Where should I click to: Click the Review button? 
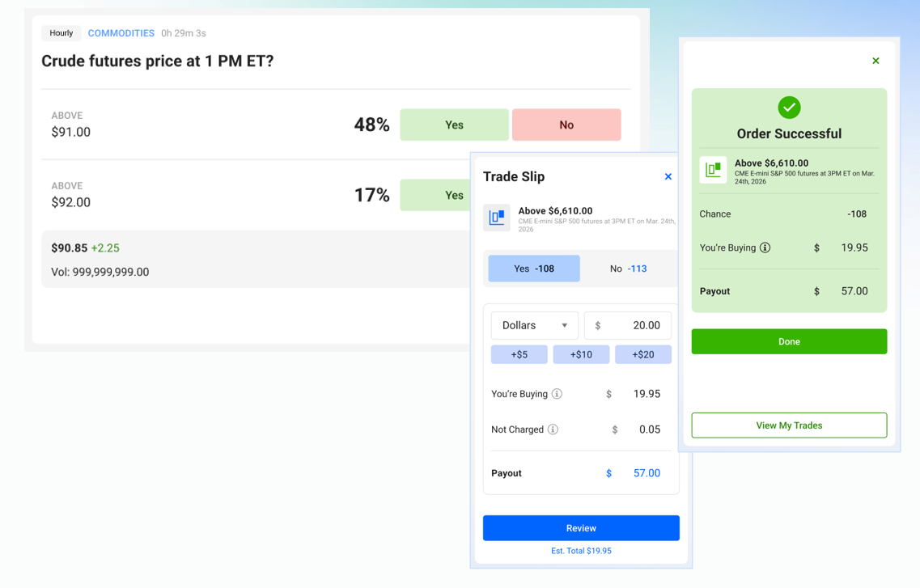[581, 528]
